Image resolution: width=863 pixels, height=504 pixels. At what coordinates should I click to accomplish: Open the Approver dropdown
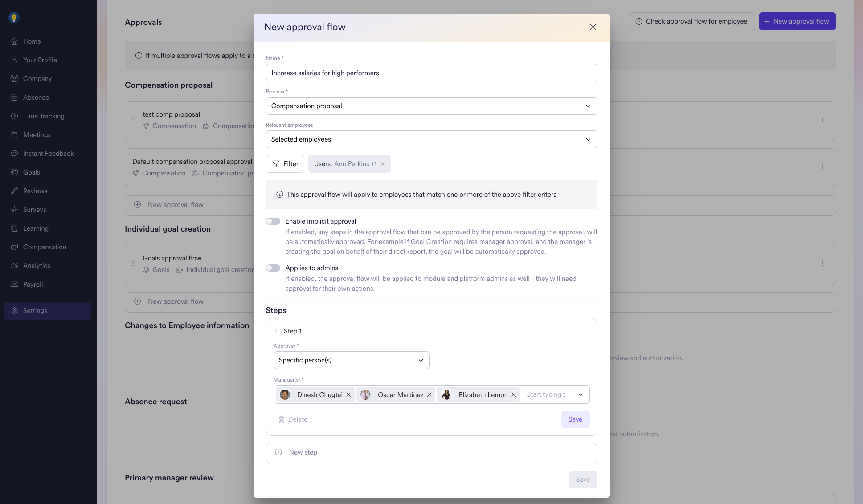352,360
